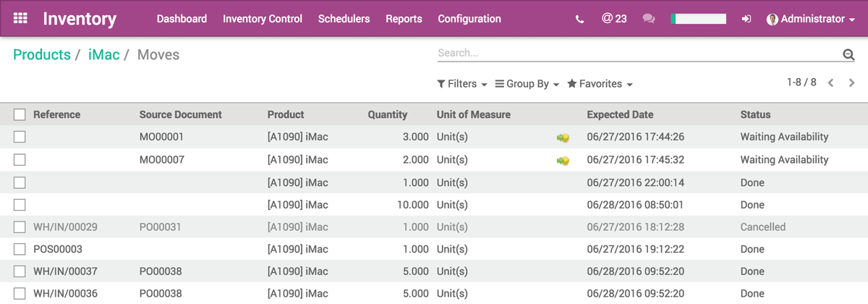
Task: Open the Group By dropdown
Action: click(x=527, y=84)
